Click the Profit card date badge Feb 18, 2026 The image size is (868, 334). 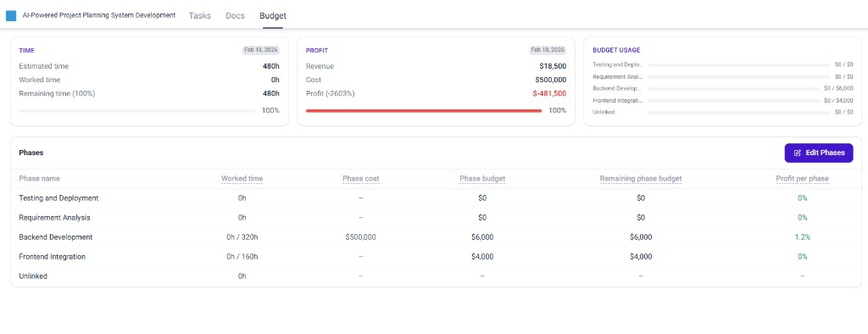click(548, 50)
